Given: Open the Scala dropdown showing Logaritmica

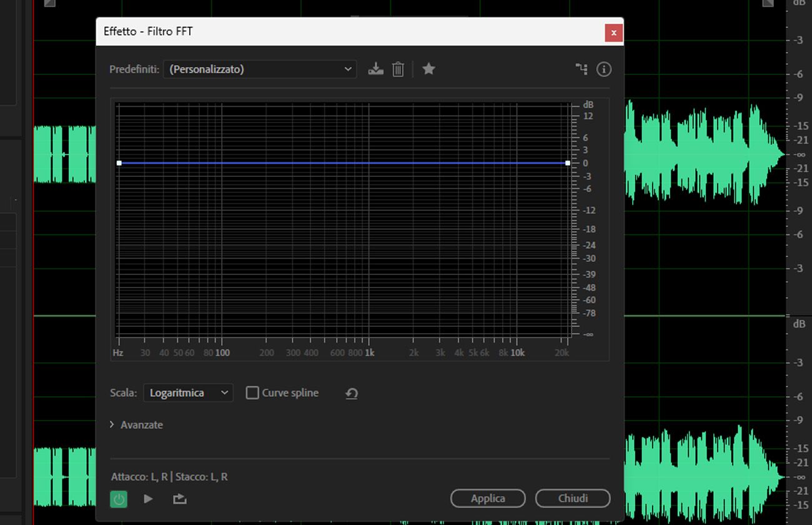Looking at the screenshot, I should click(x=187, y=392).
